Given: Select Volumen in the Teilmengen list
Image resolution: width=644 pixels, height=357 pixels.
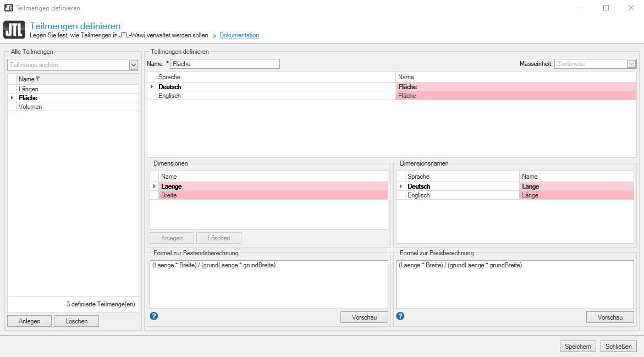Looking at the screenshot, I should [30, 107].
